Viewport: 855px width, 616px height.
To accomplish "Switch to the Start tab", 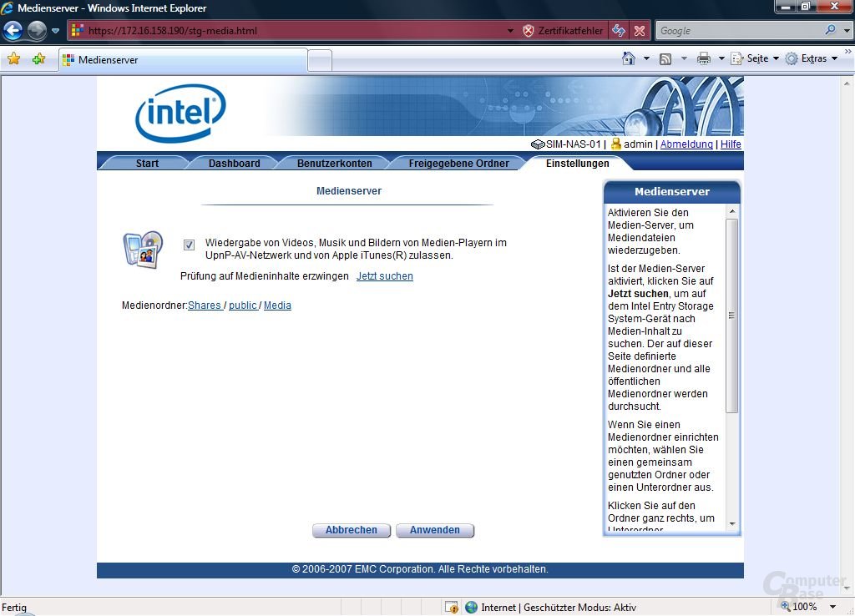I will 147,163.
